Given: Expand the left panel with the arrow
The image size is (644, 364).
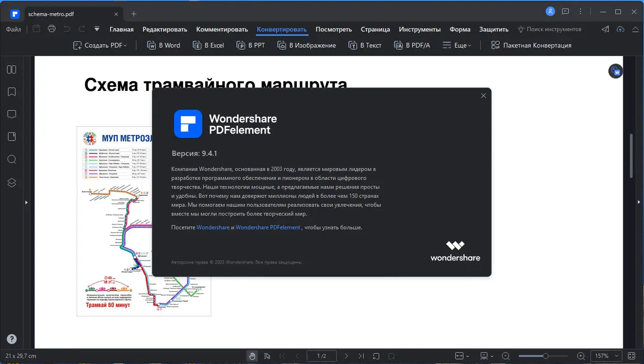Looking at the screenshot, I should [x=26, y=202].
